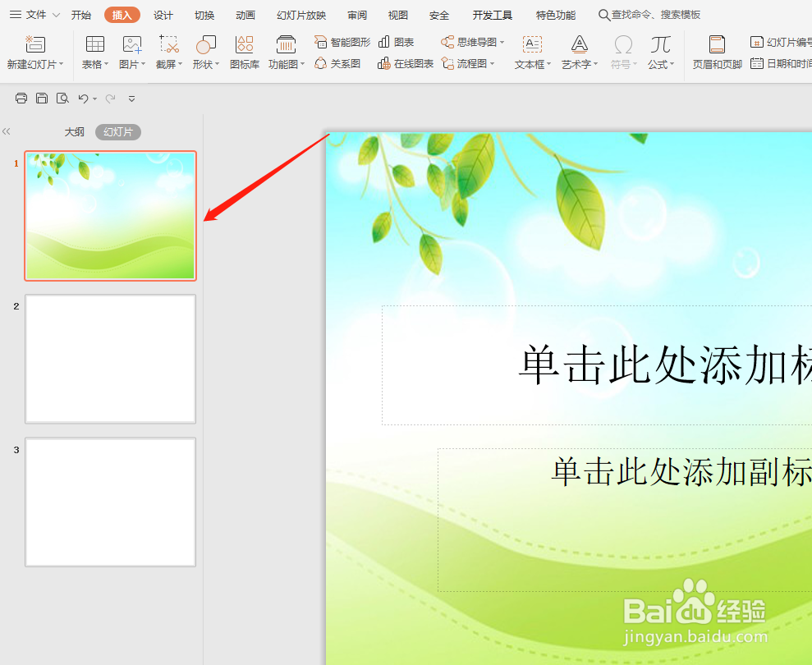Screen dimensions: 812x665
Task: Expand the 思维导图 dropdown arrow
Action: (502, 42)
